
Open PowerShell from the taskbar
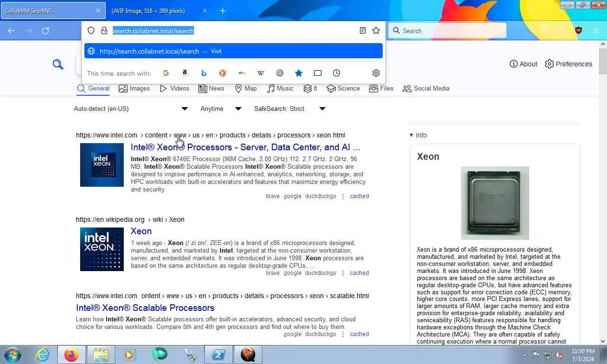pyautogui.click(x=218, y=355)
